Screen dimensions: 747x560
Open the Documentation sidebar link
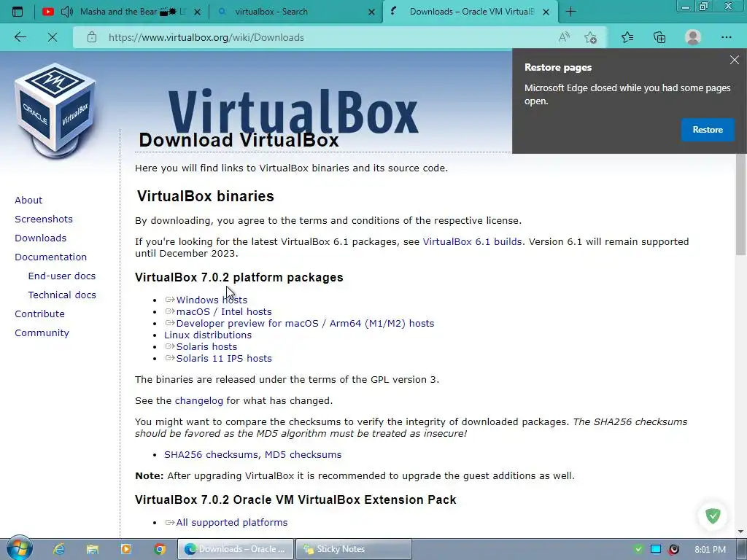click(51, 257)
